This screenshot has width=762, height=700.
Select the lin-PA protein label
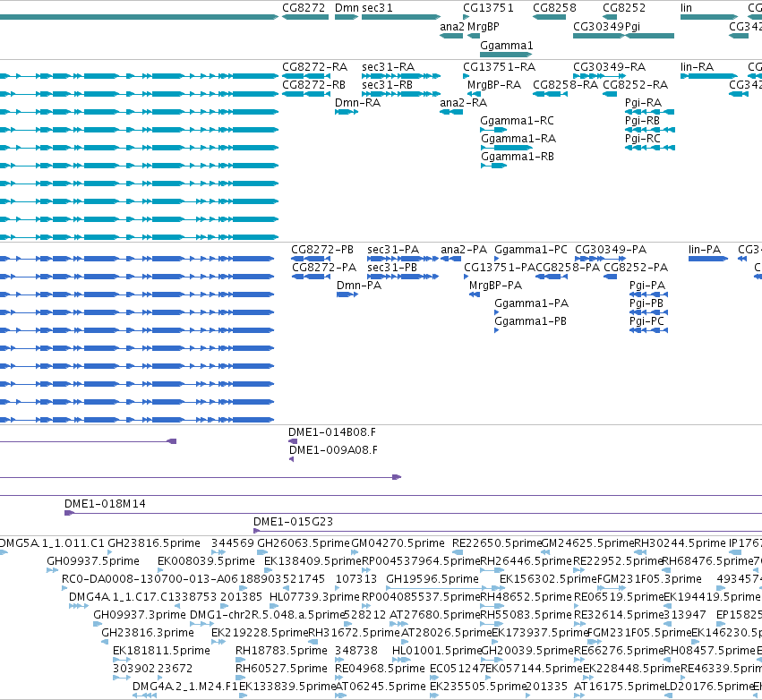(704, 250)
